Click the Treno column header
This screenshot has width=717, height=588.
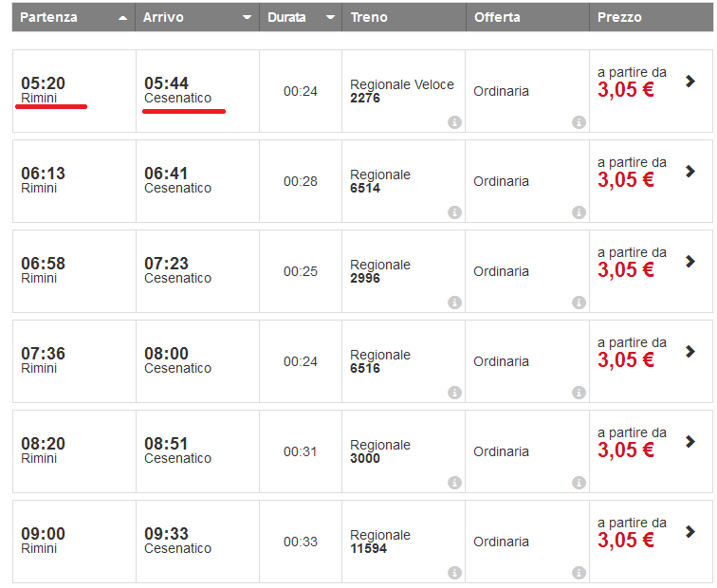point(368,17)
